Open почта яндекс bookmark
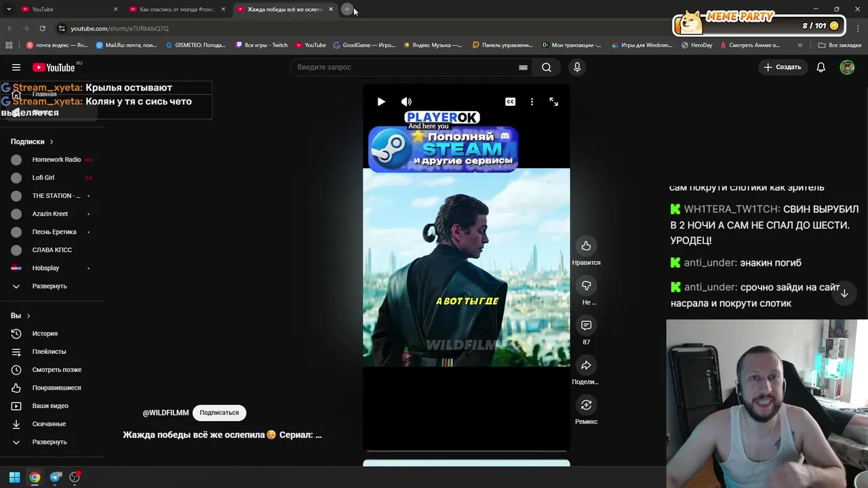The width and height of the screenshot is (868, 488). pos(57,45)
